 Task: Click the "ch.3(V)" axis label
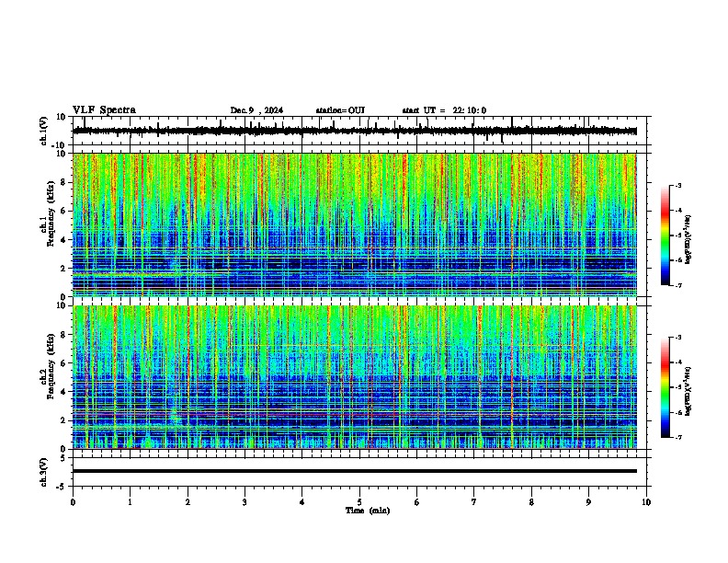pyautogui.click(x=43, y=473)
